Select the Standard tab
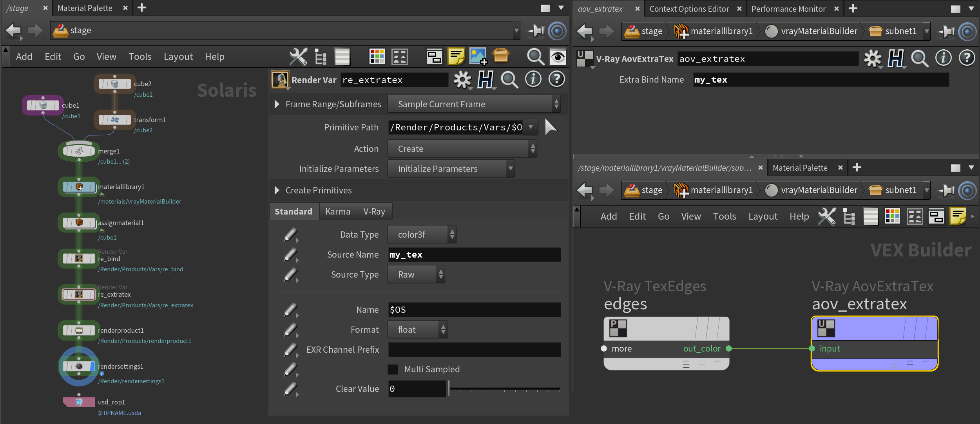The height and width of the screenshot is (424, 980). point(293,211)
